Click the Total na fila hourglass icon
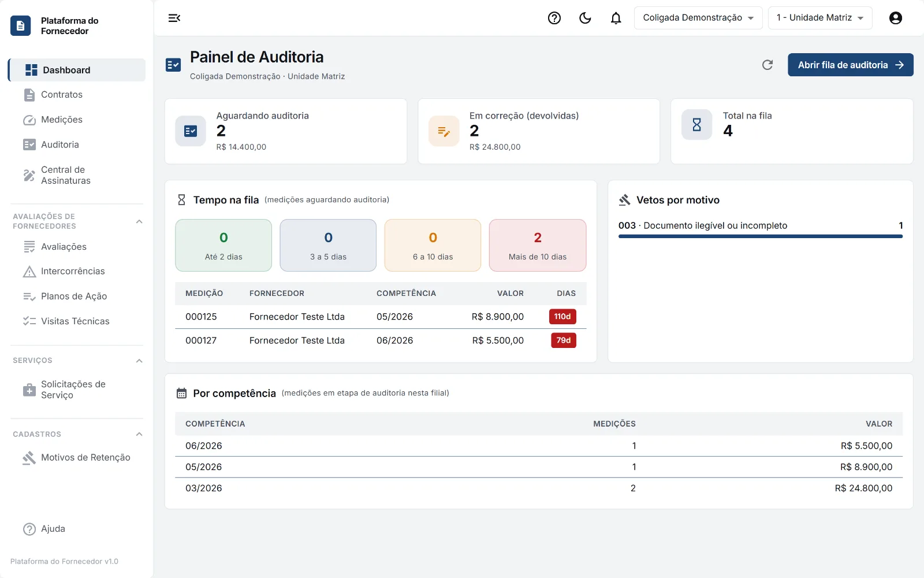The height and width of the screenshot is (578, 924). [697, 125]
